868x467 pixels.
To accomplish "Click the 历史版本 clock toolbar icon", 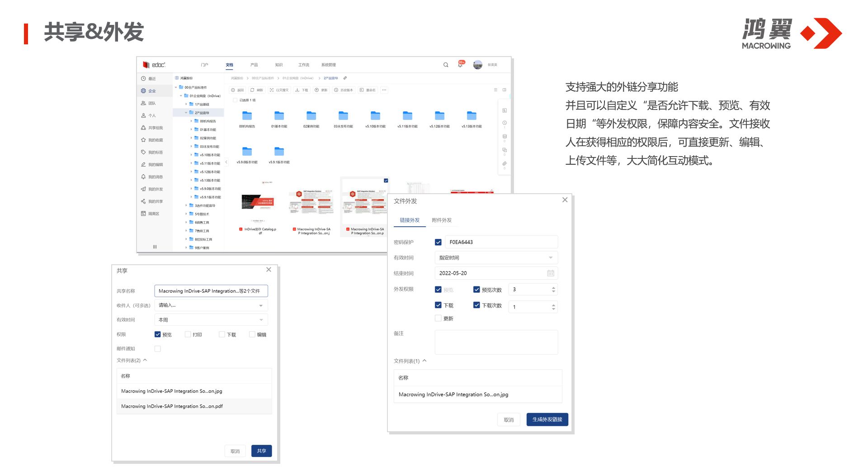I will [336, 90].
